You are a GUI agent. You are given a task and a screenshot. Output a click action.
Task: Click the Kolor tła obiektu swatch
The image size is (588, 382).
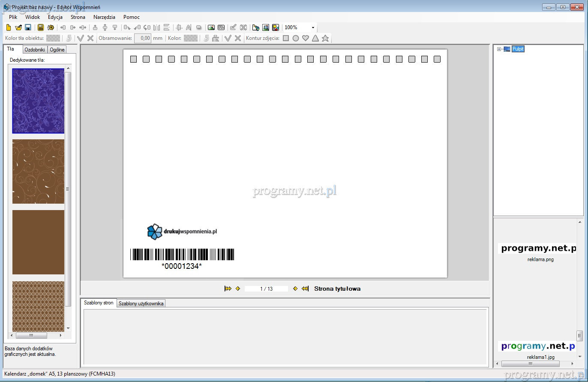[53, 38]
